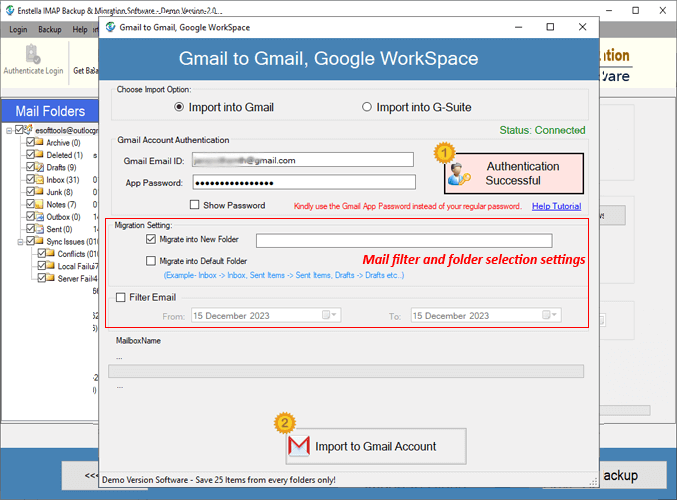Click the esofttools mailbox account icon
This screenshot has height=500, width=677.
[28, 129]
